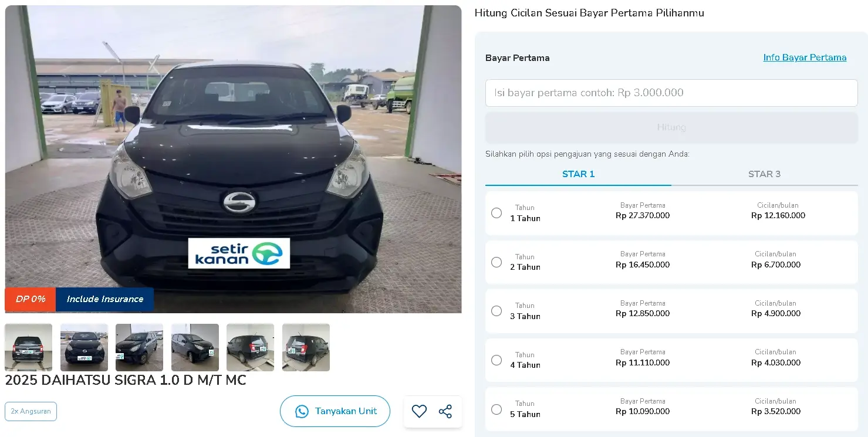Click the WhatsApp icon in Tanyakan Unit

302,411
